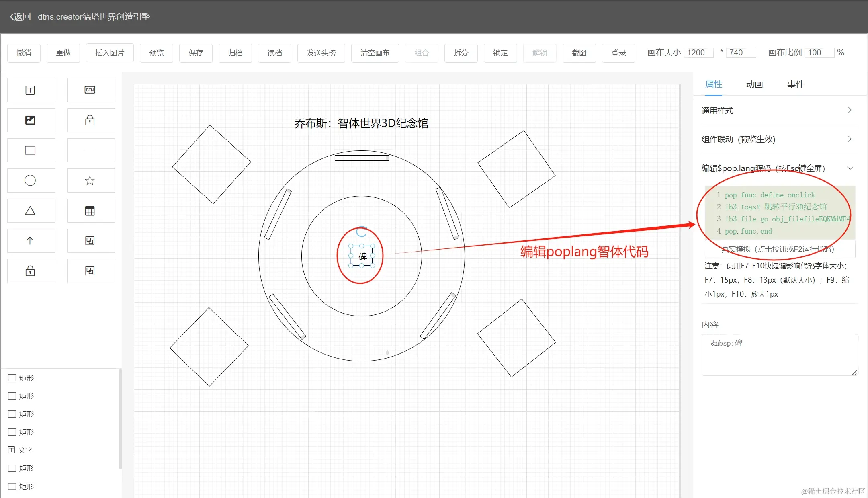Click the 画布比例 percentage input
Viewport: 868px width, 498px height.
point(819,53)
